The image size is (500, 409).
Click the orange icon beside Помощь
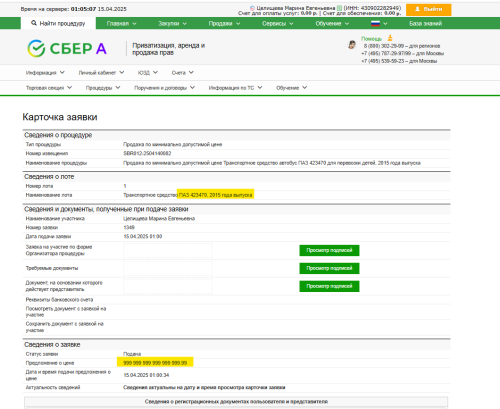(390, 38)
